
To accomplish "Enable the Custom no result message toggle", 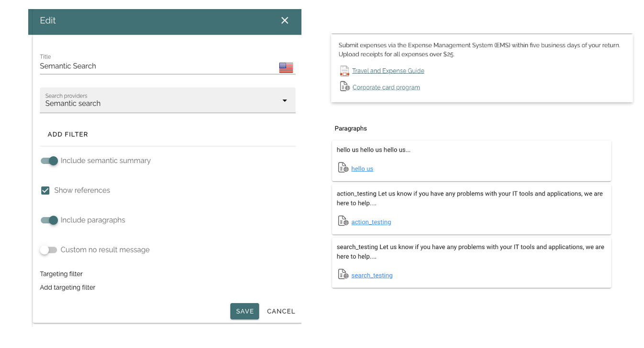I will click(48, 250).
